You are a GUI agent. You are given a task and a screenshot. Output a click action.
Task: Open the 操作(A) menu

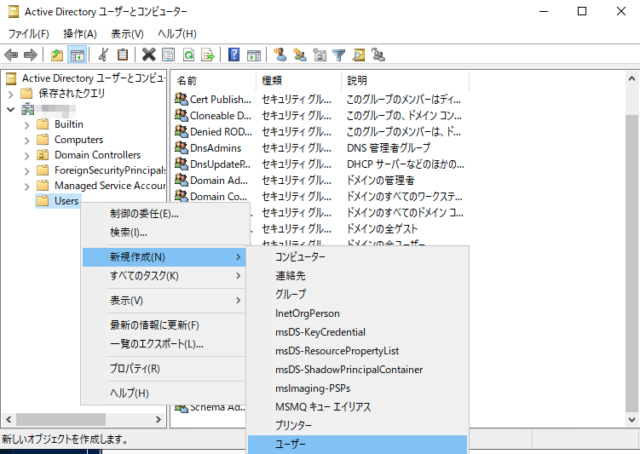click(80, 34)
